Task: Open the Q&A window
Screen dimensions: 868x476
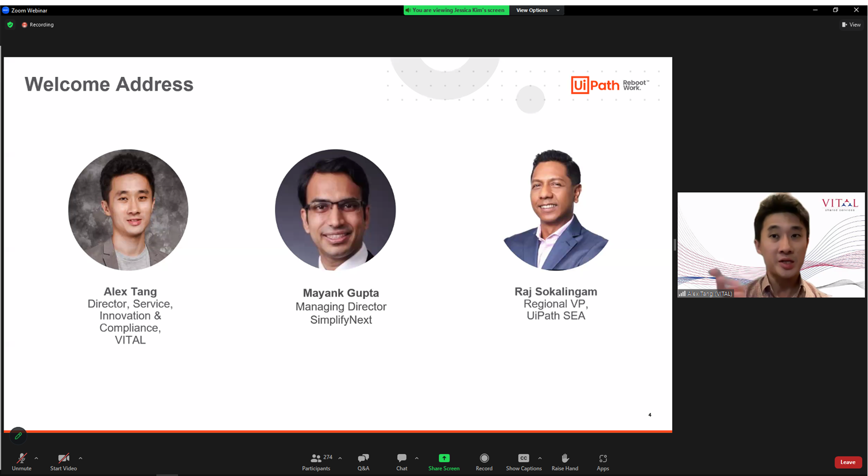Action: point(363,462)
